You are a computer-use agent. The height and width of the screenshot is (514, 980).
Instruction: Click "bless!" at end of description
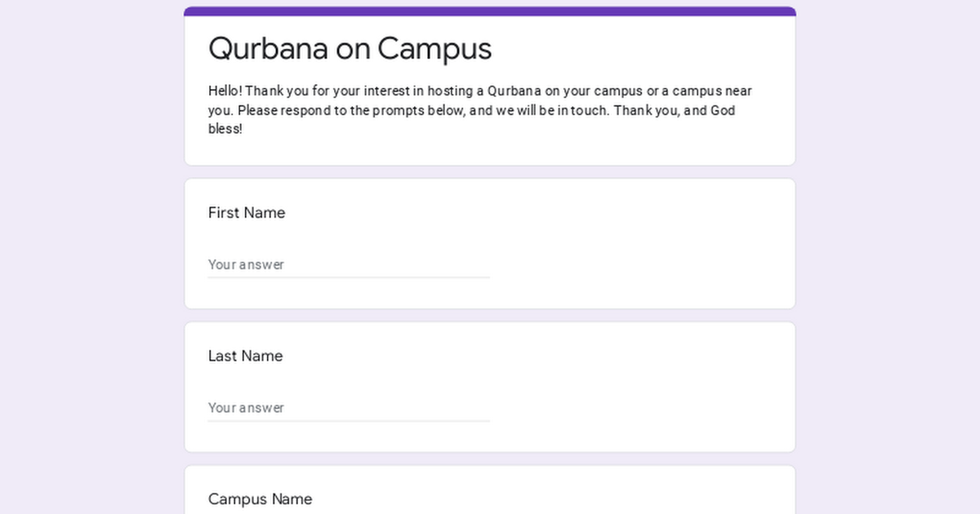[x=225, y=129]
